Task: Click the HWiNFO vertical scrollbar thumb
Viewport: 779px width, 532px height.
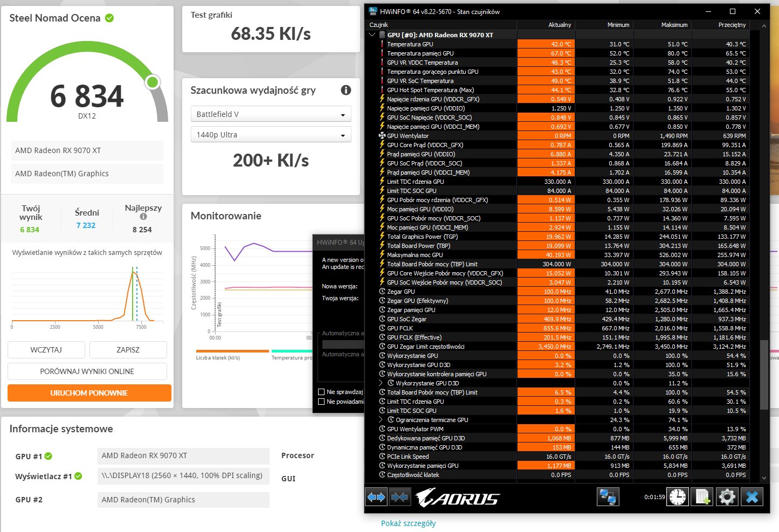Action: pos(764,375)
